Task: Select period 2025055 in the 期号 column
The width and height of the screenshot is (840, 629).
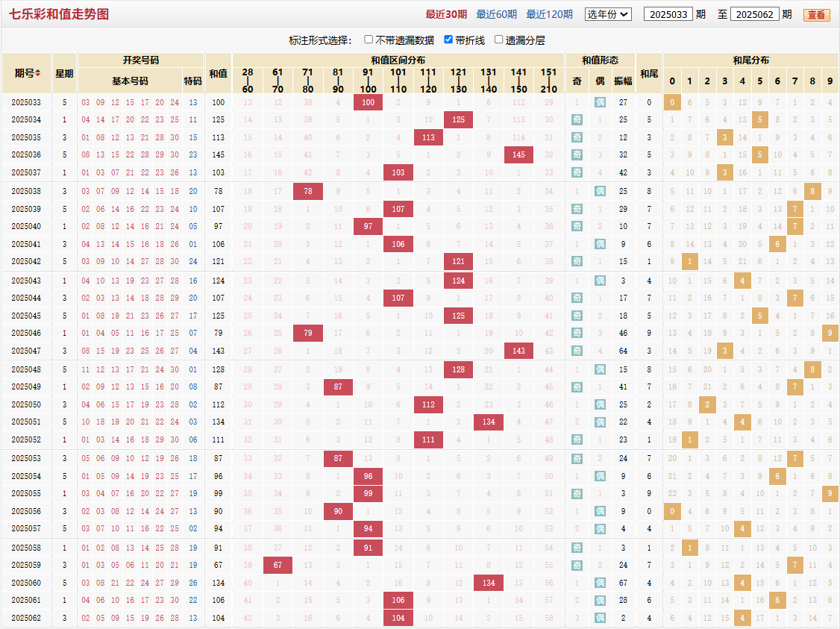Action: [x=26, y=493]
